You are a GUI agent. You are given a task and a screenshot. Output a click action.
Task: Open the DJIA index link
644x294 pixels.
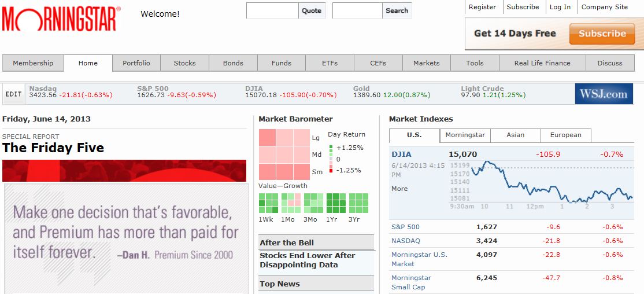coord(401,155)
